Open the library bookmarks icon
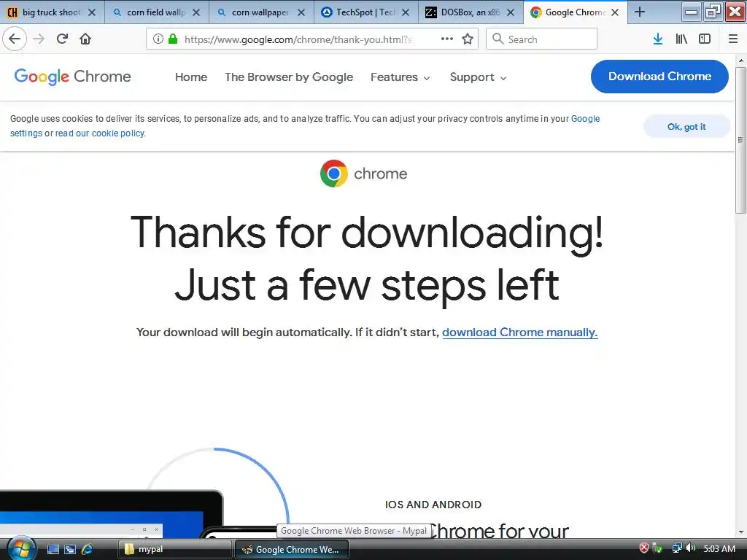The height and width of the screenshot is (560, 747). pos(681,39)
